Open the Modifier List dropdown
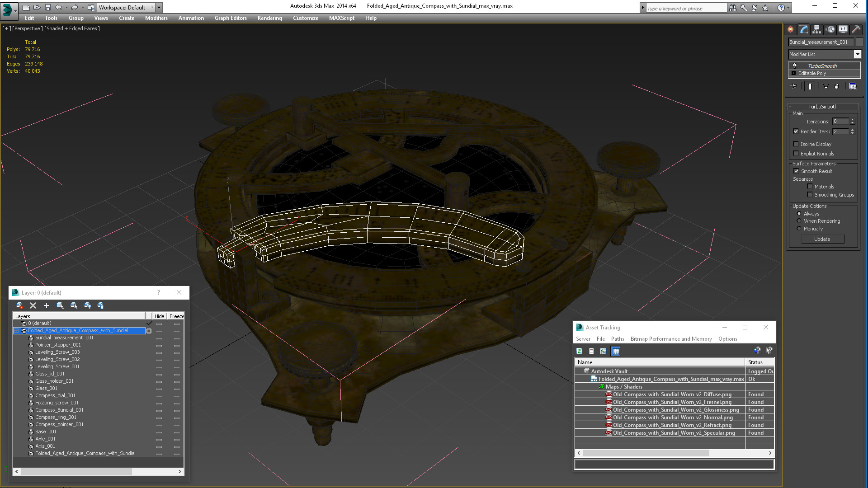 pos(857,54)
